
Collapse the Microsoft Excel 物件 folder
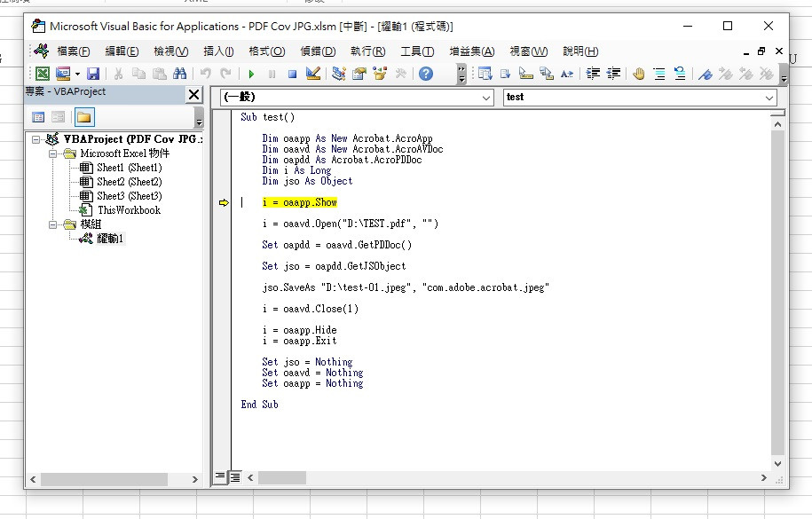click(53, 153)
